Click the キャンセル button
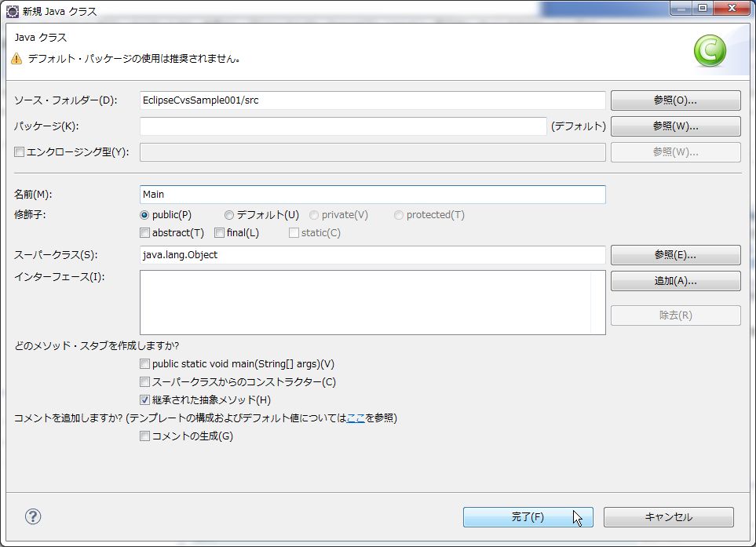 pyautogui.click(x=669, y=517)
